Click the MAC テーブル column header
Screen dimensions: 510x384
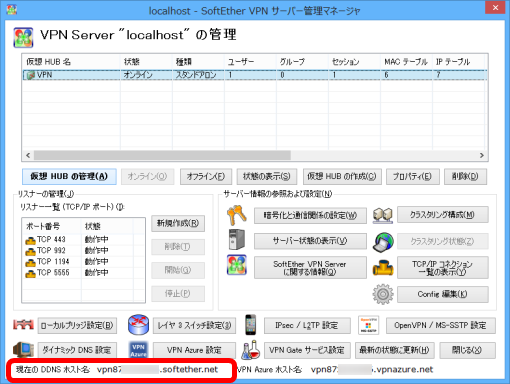406,62
